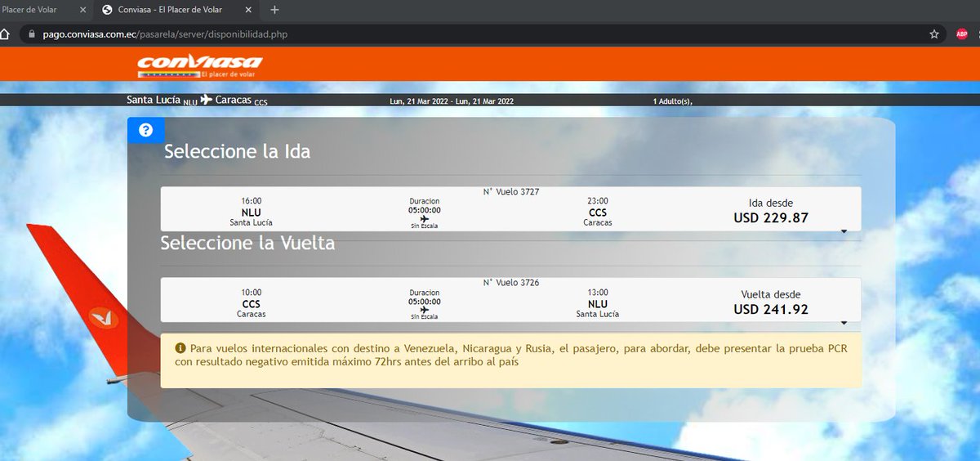Focus the address bar with pago.conviasa.com.ec URL

click(482, 34)
